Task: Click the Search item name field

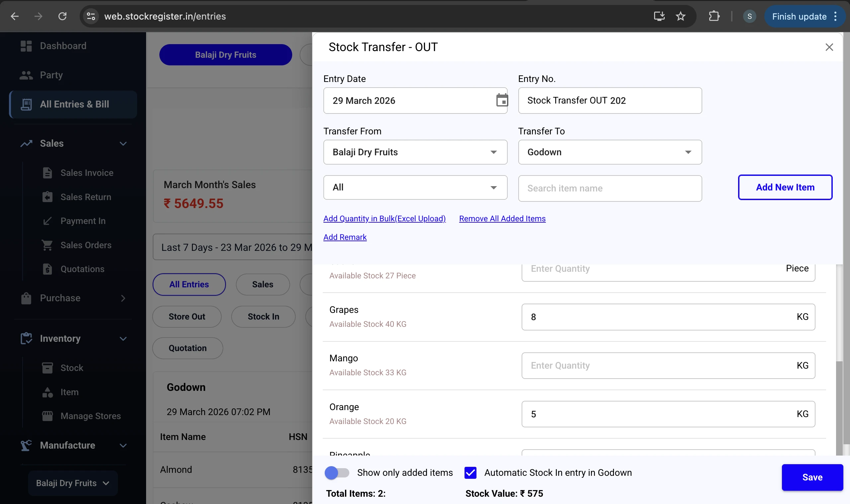Action: (609, 188)
